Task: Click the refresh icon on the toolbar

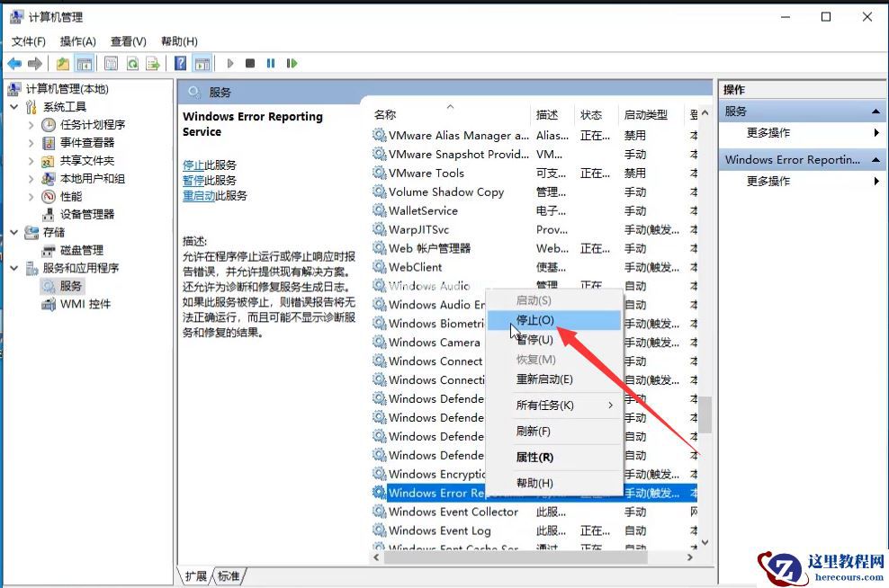Action: pos(131,63)
